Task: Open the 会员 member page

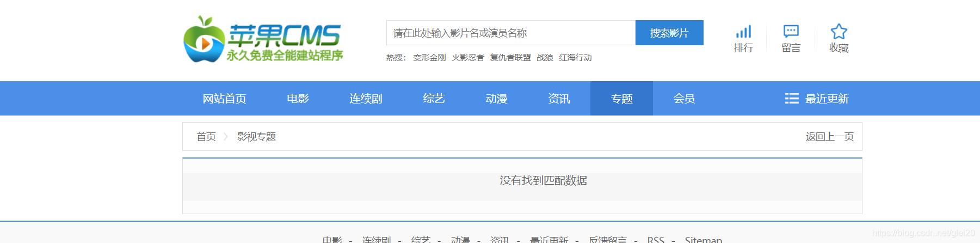Action: pyautogui.click(x=684, y=99)
